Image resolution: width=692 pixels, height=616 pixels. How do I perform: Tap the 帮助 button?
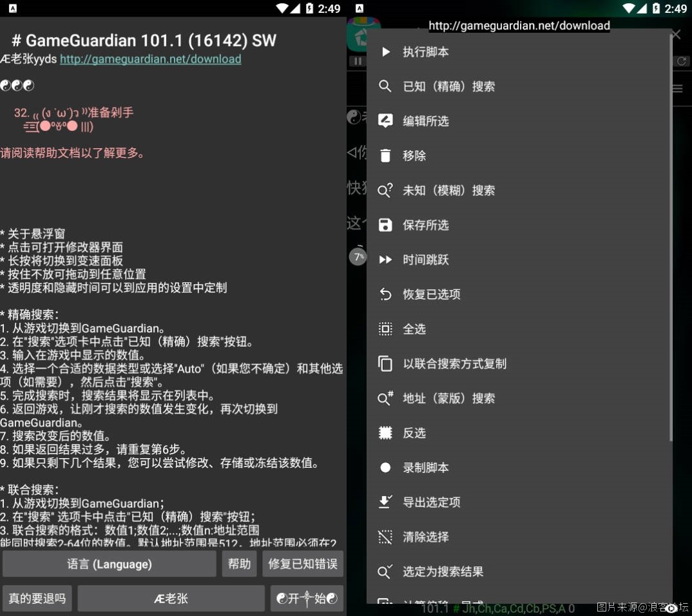pyautogui.click(x=239, y=564)
